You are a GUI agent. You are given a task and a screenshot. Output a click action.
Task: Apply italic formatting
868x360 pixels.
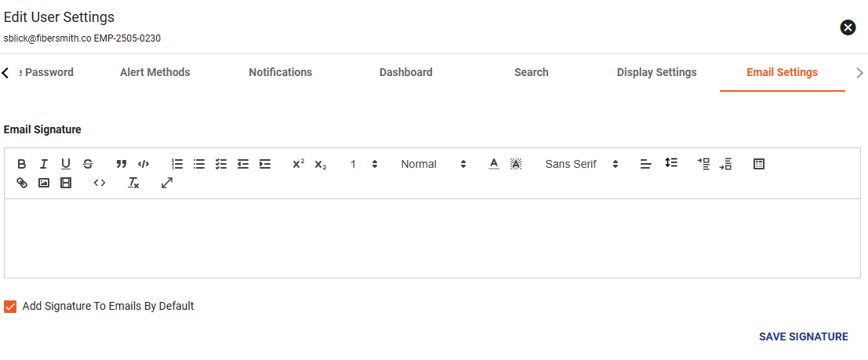click(x=44, y=164)
